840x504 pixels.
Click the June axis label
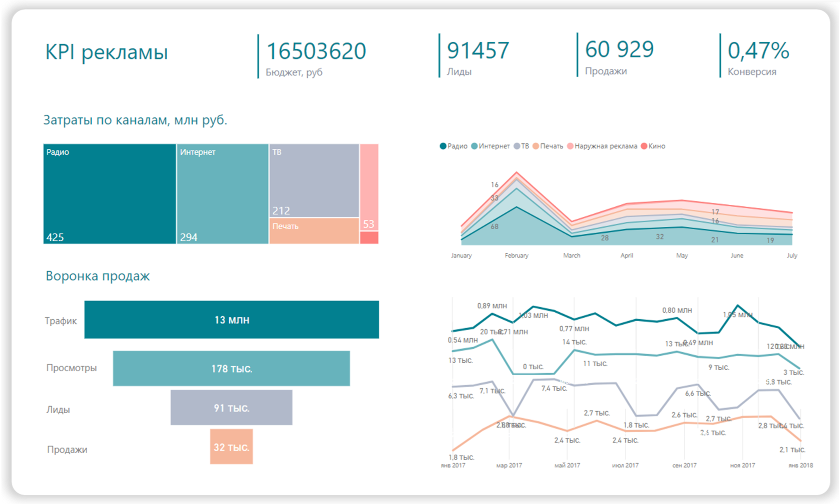737,255
